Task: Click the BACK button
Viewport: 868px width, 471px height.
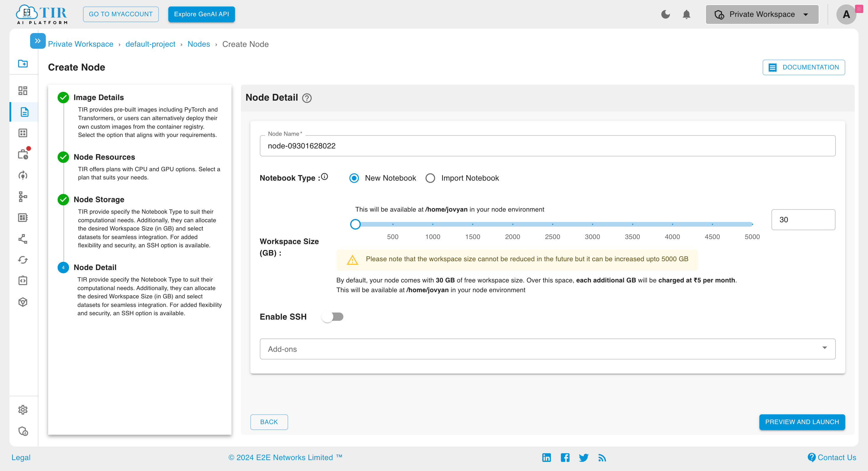Action: coord(269,422)
